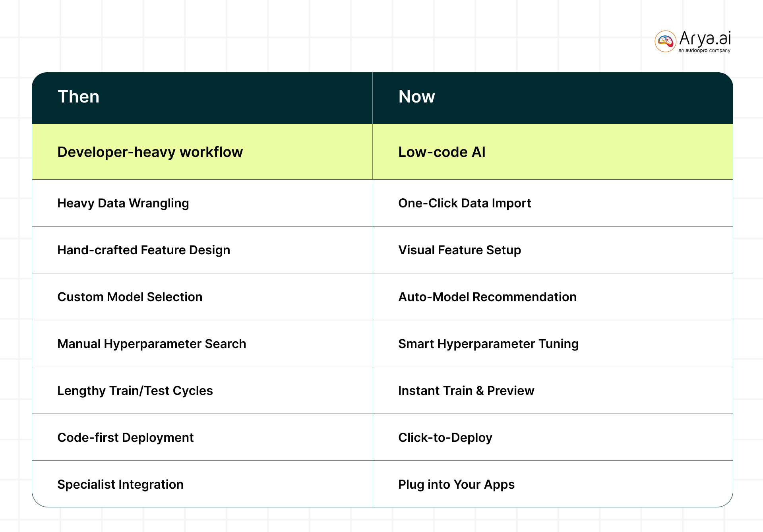Click the 'Arya.ai' wordmark text

coord(705,39)
